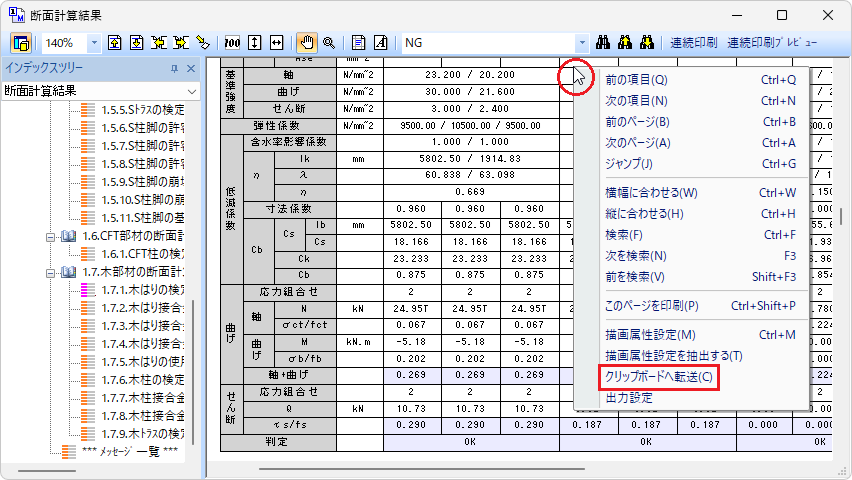Toggle the index tree panel icon
Screen dimensions: 852x480
[21, 43]
